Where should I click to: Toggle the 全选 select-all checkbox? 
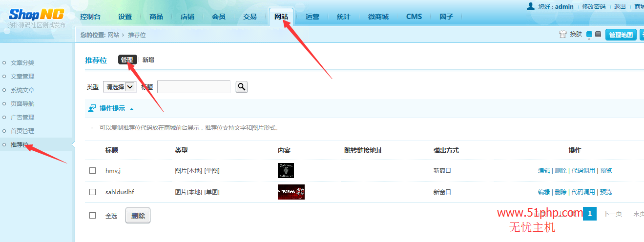coord(93,216)
